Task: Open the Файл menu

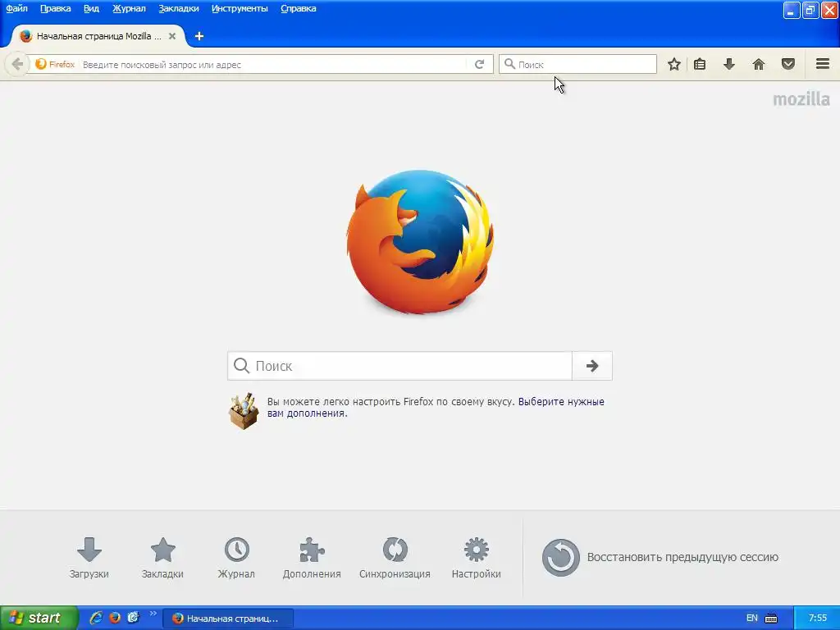Action: (x=16, y=8)
